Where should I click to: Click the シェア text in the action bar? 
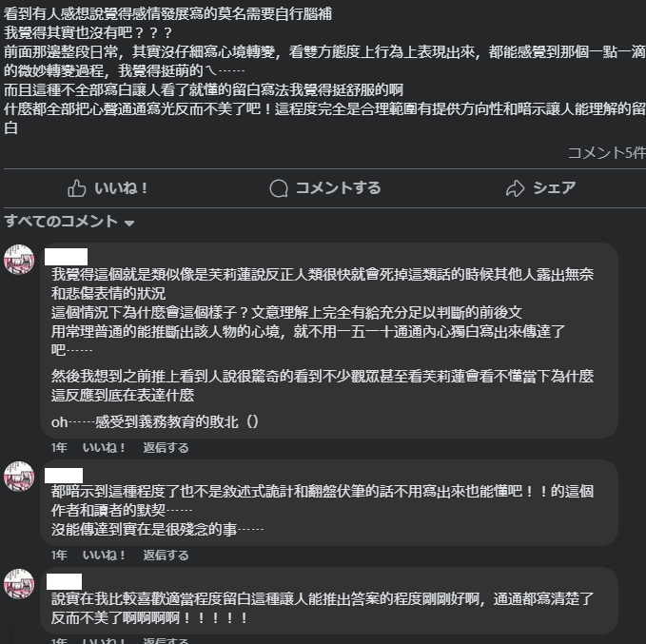tap(554, 188)
